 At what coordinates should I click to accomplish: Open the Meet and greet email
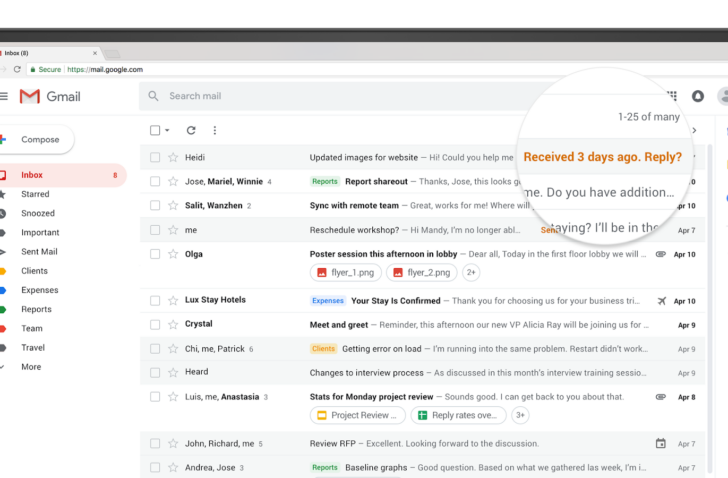[x=422, y=325]
